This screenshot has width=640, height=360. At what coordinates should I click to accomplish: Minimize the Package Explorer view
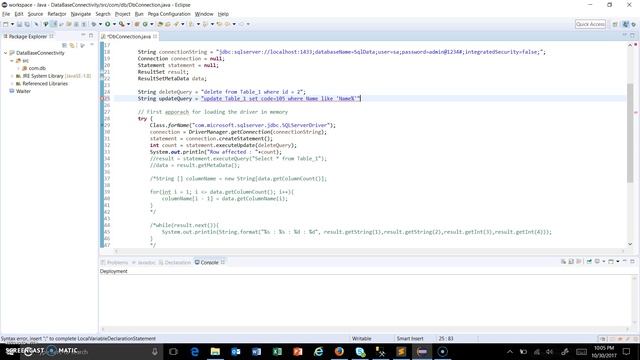pyautogui.click(x=83, y=36)
